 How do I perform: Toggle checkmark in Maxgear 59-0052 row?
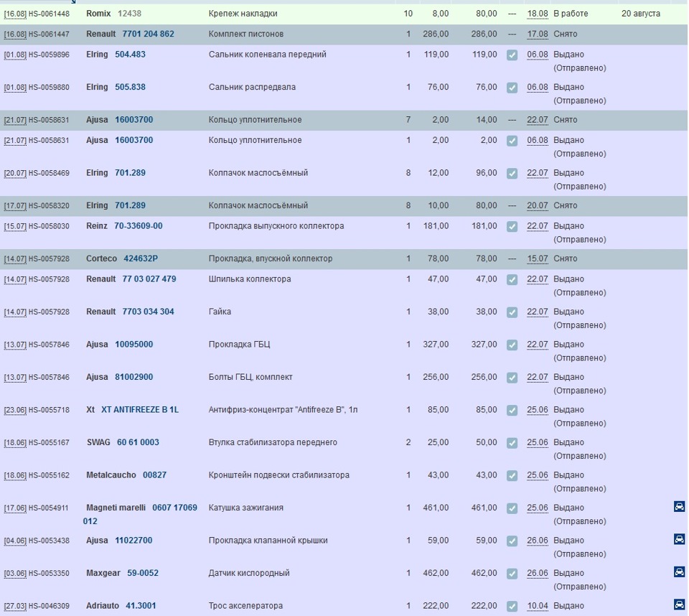(x=512, y=574)
